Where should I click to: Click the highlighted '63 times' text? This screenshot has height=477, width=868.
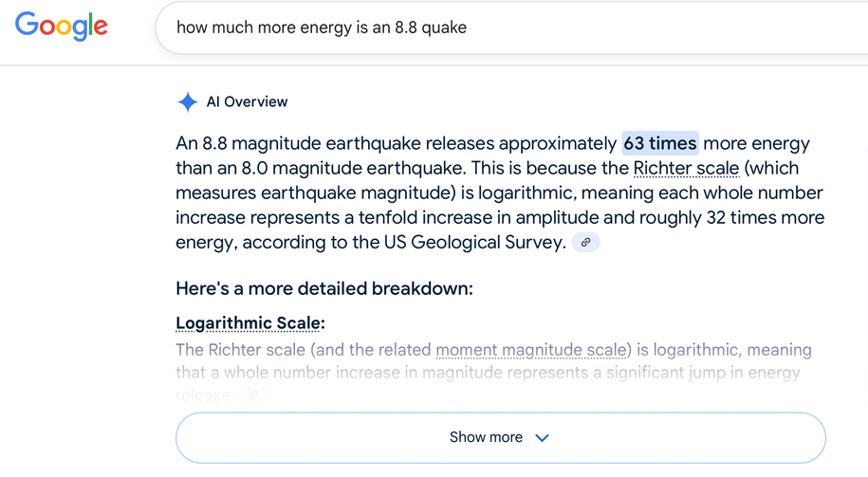[x=660, y=143]
